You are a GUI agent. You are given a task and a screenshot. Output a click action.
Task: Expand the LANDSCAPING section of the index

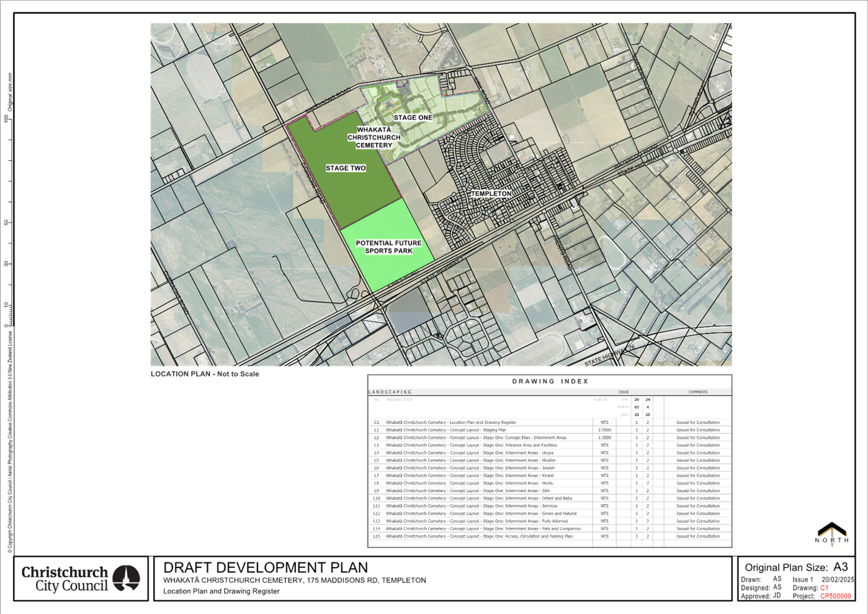[x=391, y=392]
